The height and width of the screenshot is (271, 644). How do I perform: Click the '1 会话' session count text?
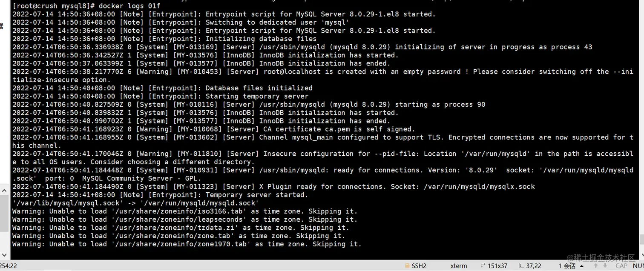(567, 266)
